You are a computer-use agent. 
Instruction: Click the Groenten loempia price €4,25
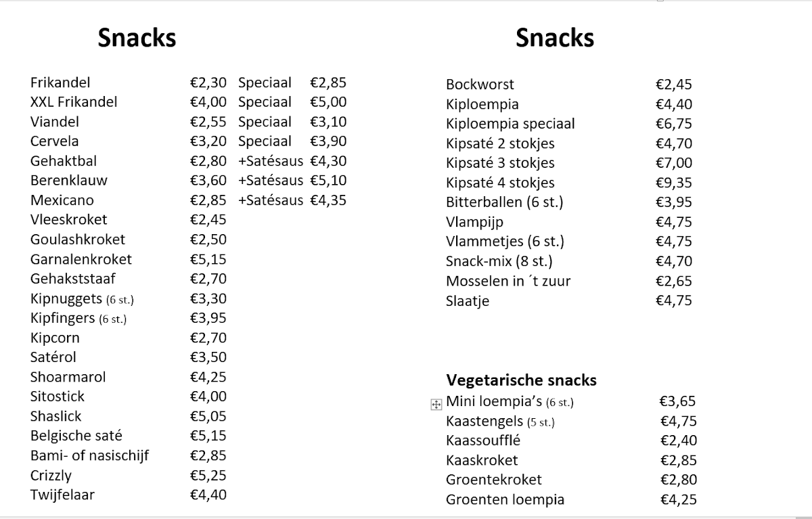click(678, 500)
